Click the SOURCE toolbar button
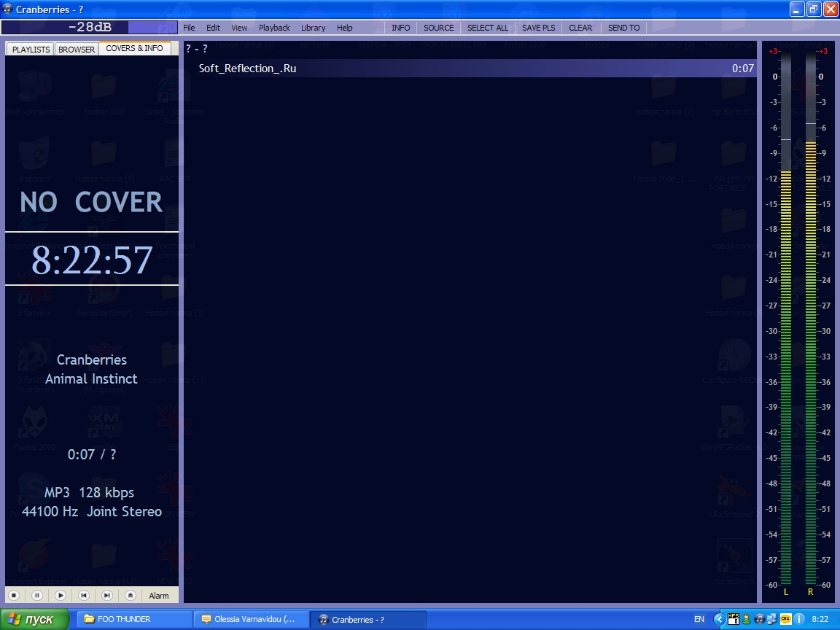This screenshot has height=630, width=840. click(439, 28)
